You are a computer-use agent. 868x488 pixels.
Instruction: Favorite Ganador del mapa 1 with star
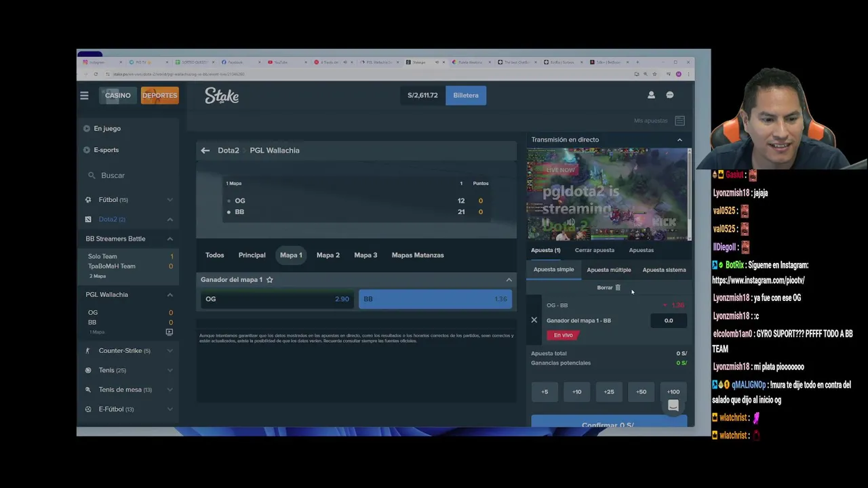[x=270, y=280]
